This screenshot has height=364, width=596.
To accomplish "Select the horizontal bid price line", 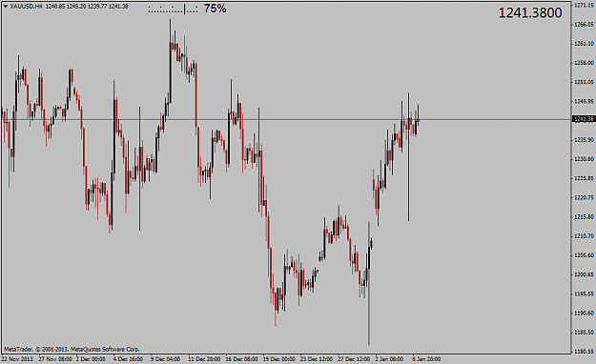I will point(286,120).
